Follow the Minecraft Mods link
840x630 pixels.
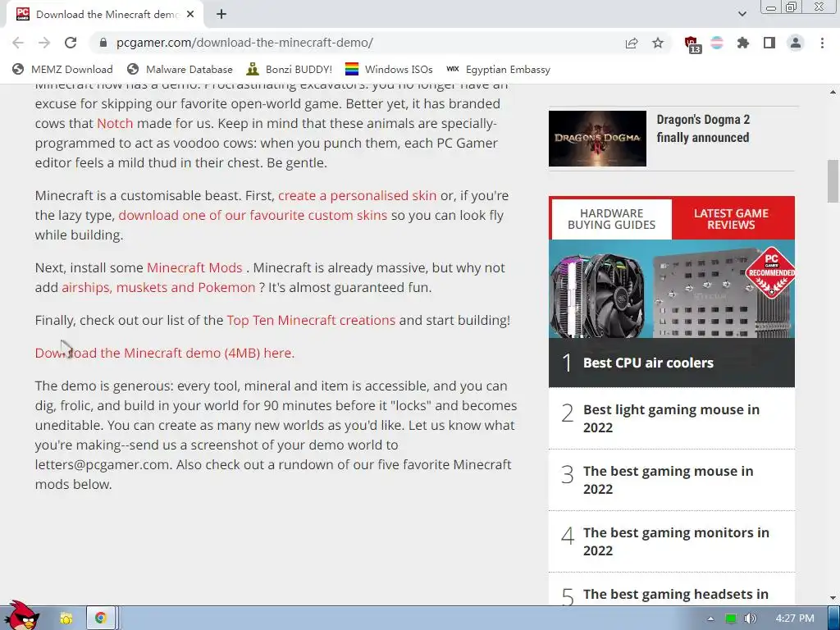[x=194, y=267]
